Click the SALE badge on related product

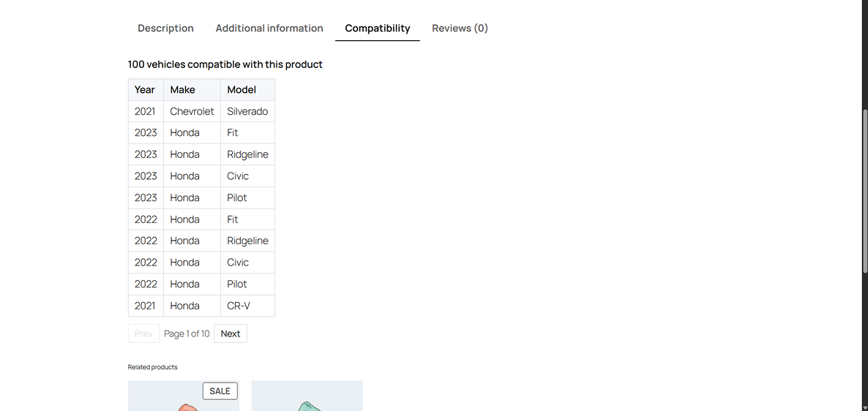click(x=220, y=391)
